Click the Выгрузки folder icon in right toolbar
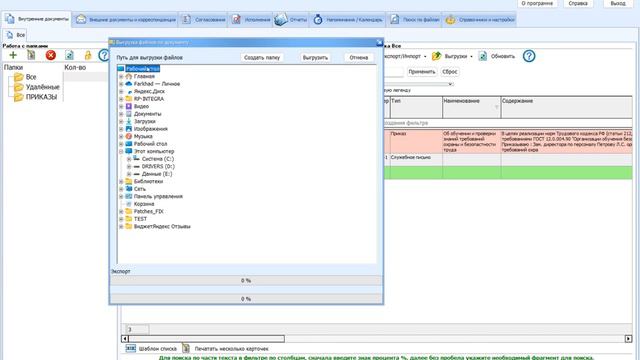 pos(436,56)
